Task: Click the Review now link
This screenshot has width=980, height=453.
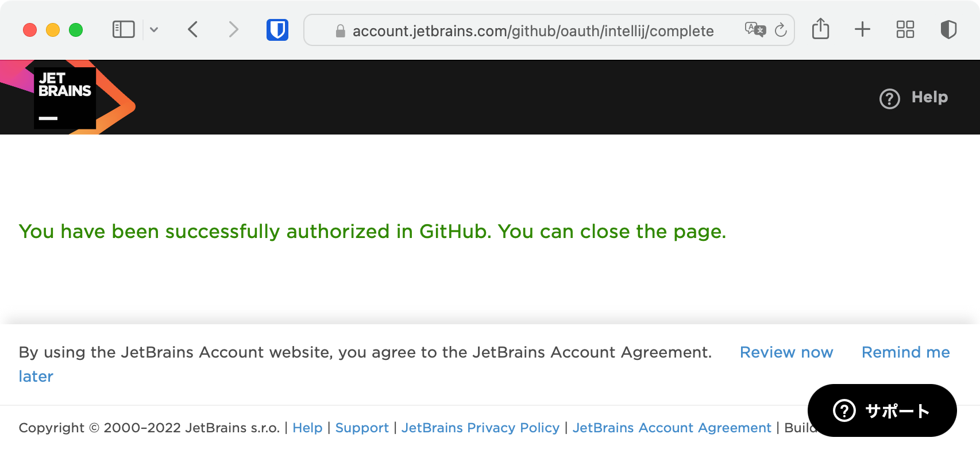Action: [786, 352]
